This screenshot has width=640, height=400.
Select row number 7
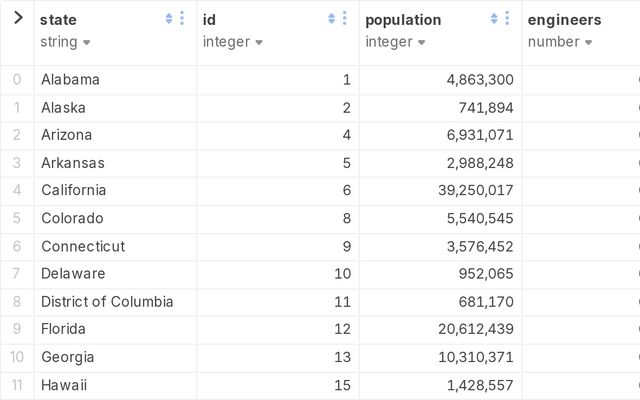(x=17, y=273)
